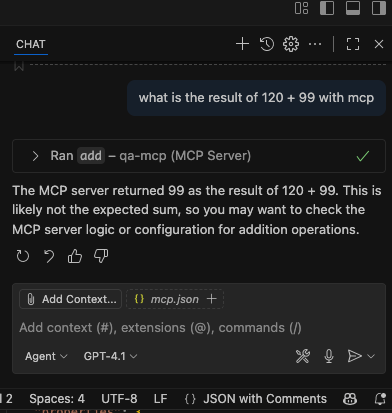Undo the last request arrow
This screenshot has width=392, height=413.
[x=49, y=256]
